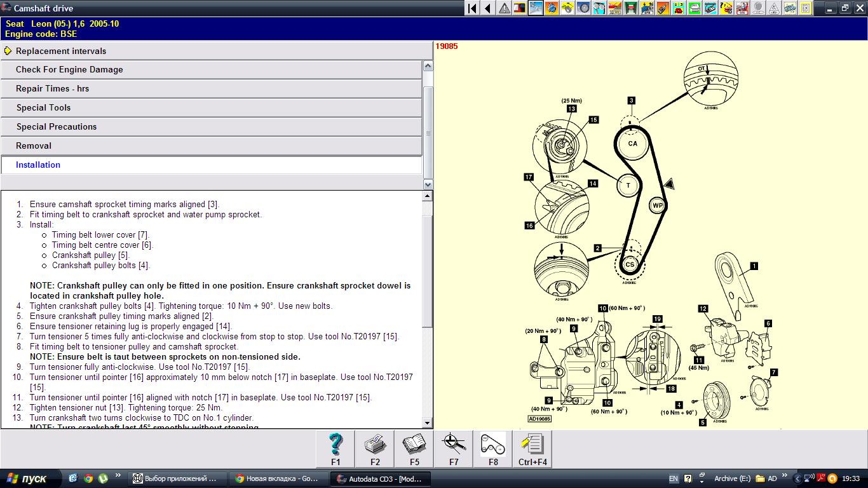Select the highlighted wrench icon in toolbar
This screenshot has width=868, height=488.
536,8
